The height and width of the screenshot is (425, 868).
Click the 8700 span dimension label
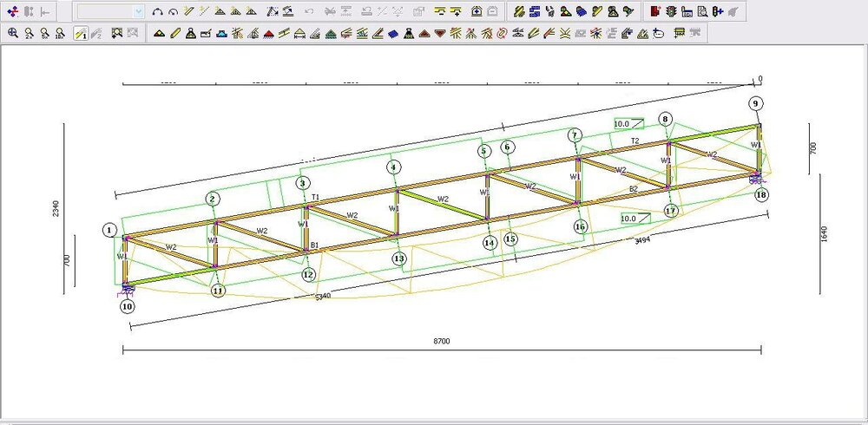pos(442,341)
